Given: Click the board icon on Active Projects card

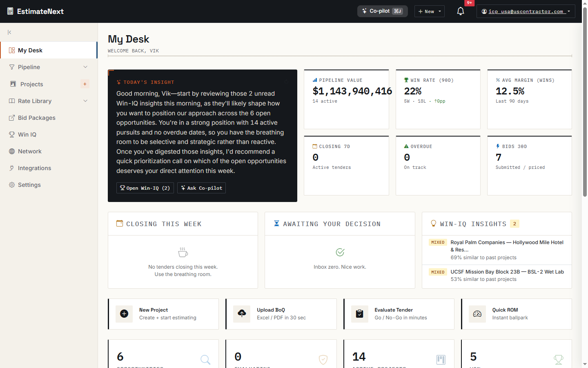Looking at the screenshot, I should point(441,359).
